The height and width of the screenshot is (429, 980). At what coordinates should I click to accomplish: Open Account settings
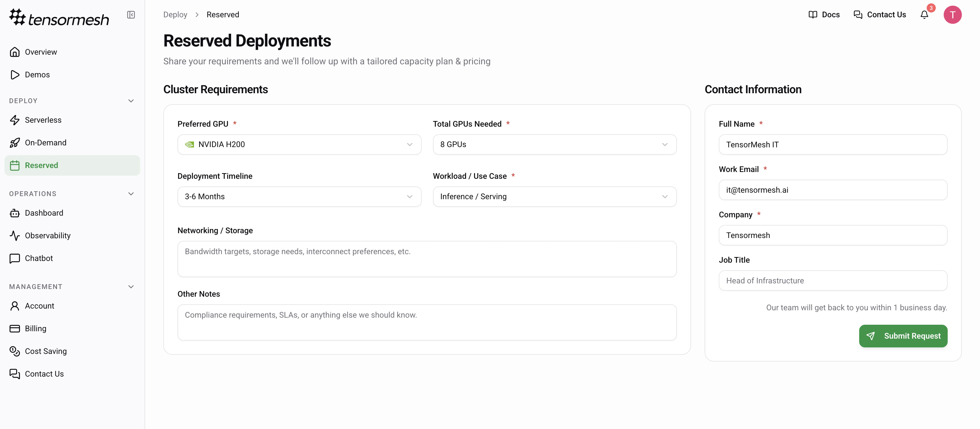72,306
